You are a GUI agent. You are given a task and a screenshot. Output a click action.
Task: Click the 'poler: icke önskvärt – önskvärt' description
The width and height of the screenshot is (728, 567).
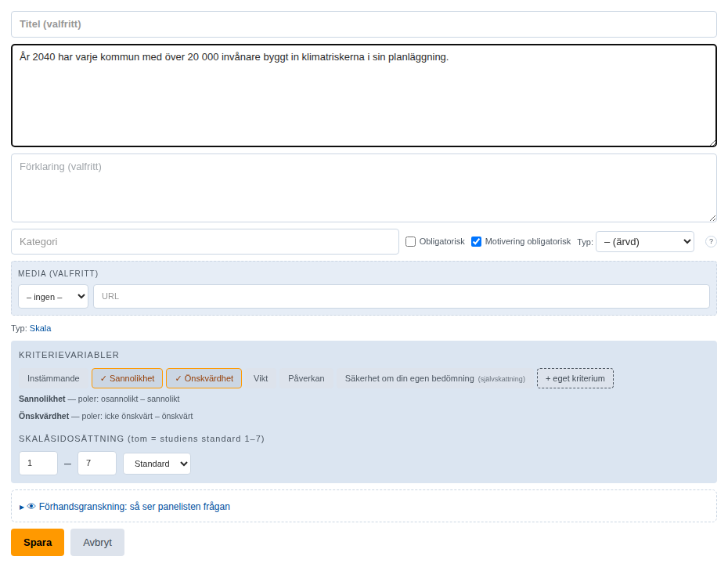(137, 416)
